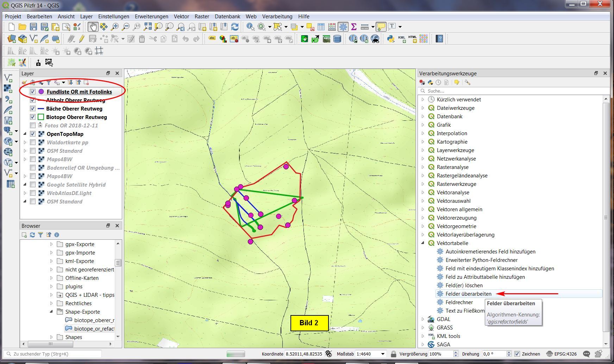Click the purple Sigma statistics icon
614x364 pixels.
(x=354, y=27)
